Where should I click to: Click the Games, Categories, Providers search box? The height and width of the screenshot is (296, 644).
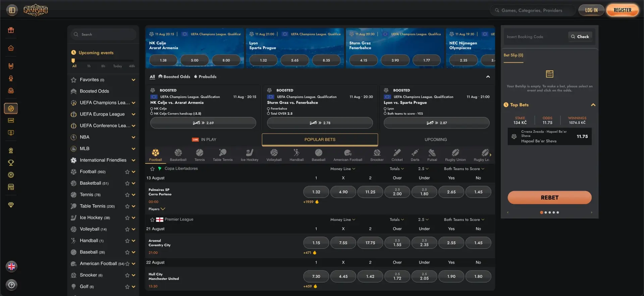(x=533, y=10)
